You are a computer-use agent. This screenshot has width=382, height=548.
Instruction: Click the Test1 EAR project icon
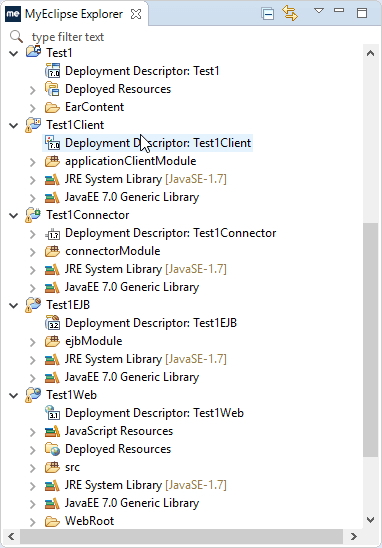[x=33, y=52]
